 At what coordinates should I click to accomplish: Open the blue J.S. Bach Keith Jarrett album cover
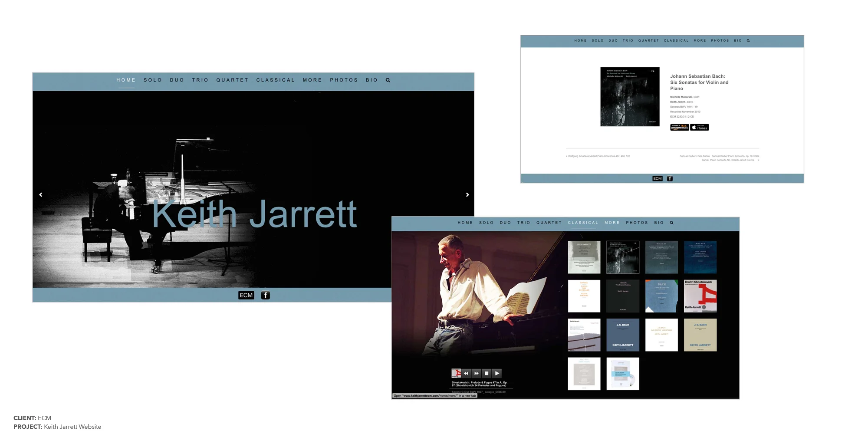click(623, 335)
